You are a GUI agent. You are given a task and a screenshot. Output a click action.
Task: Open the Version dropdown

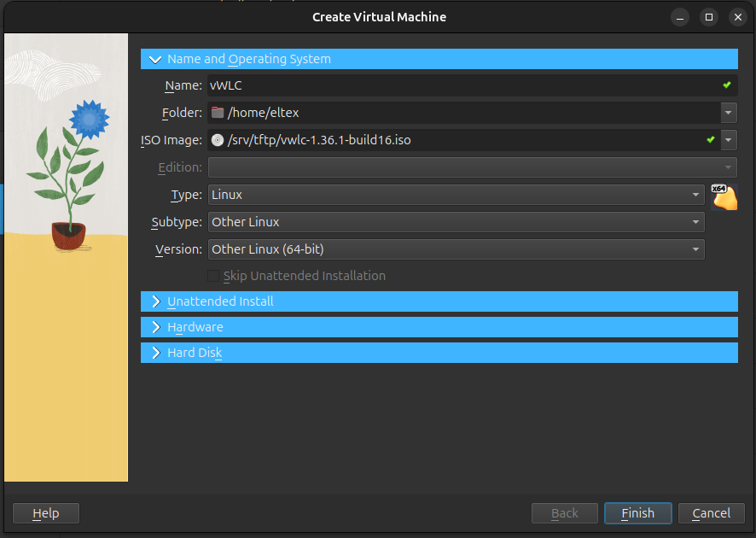coord(456,249)
